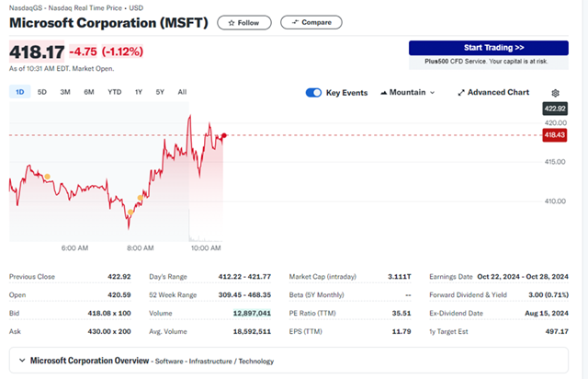Click the 10:00 AM axis label
This screenshot has width=588, height=379.
tap(206, 248)
